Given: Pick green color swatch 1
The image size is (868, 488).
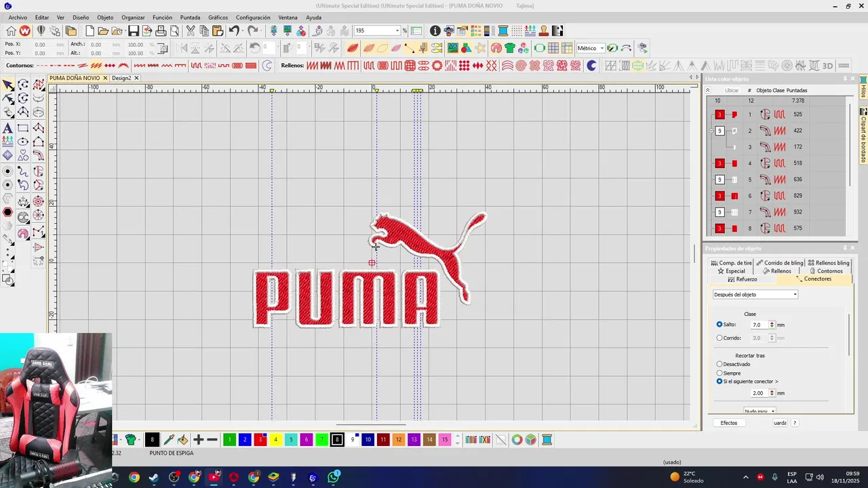Looking at the screenshot, I should point(229,440).
